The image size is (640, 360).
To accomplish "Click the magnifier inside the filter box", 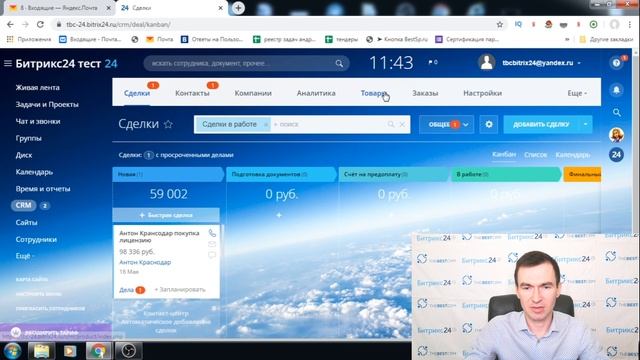I will point(391,124).
